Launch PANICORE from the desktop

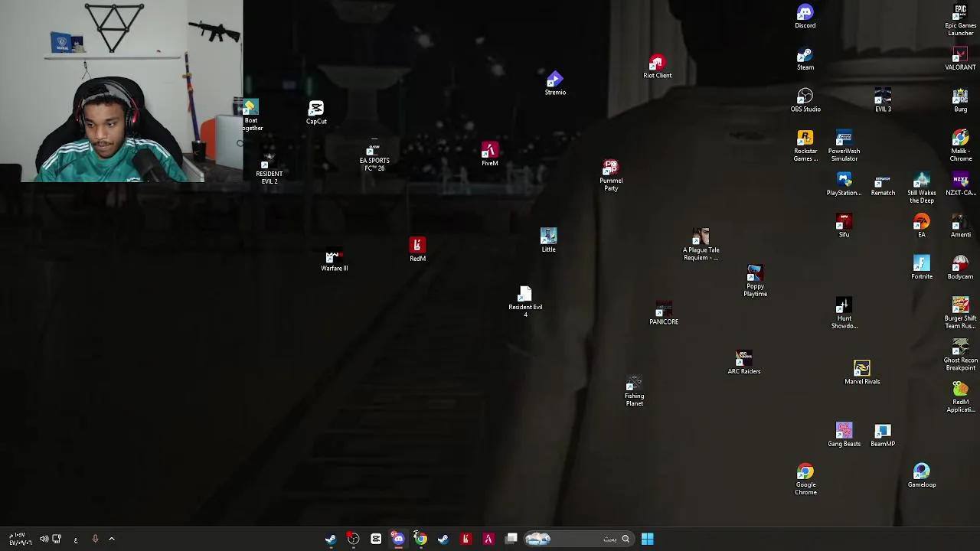pyautogui.click(x=664, y=313)
